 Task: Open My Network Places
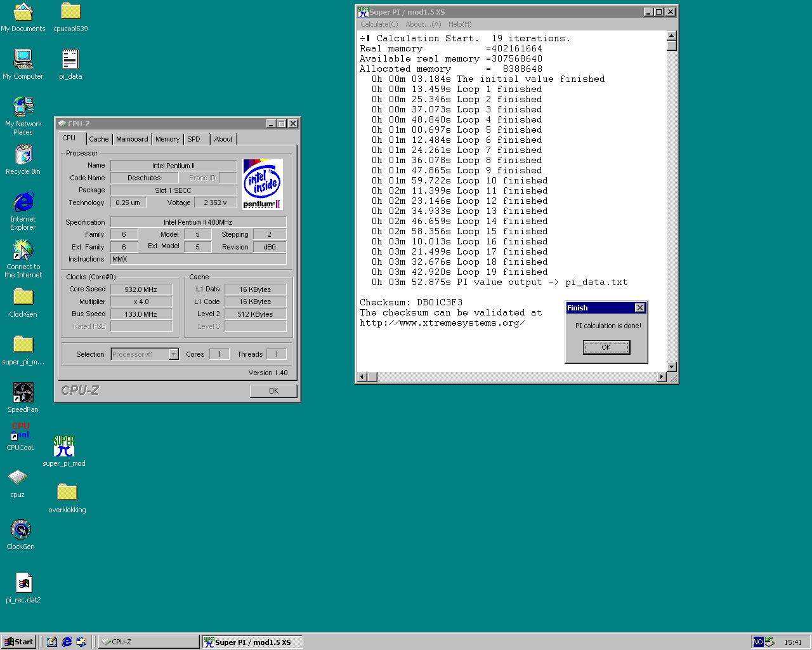[x=23, y=116]
